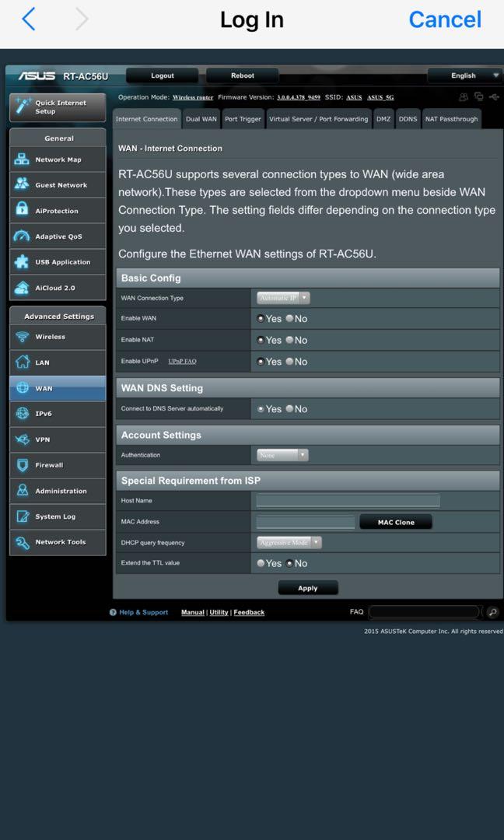Image resolution: width=504 pixels, height=840 pixels.
Task: Click the client status icon in header
Action: pyautogui.click(x=464, y=97)
